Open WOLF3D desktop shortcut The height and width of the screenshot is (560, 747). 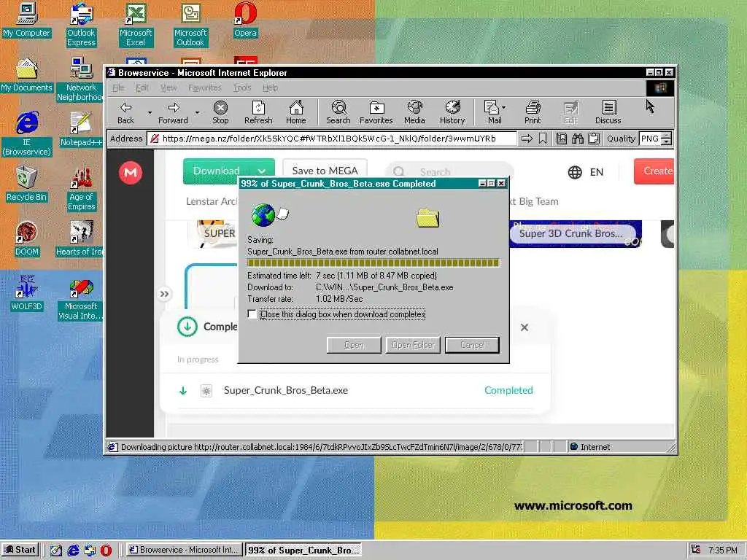tap(27, 293)
